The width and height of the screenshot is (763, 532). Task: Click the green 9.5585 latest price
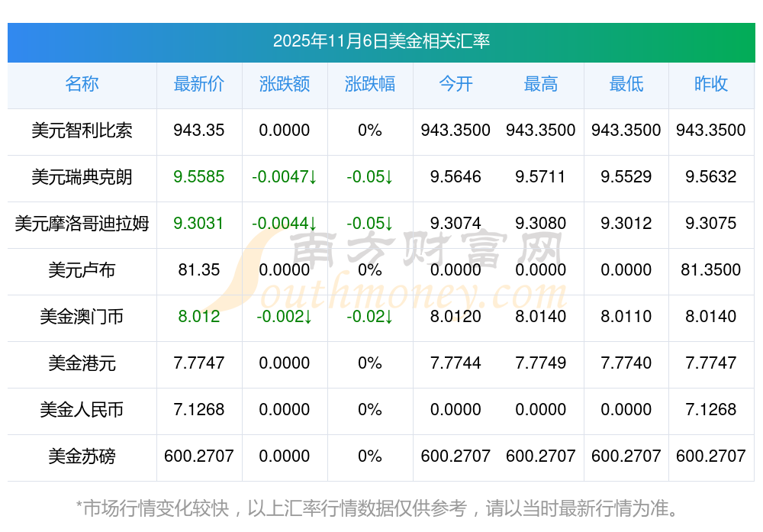199,177
